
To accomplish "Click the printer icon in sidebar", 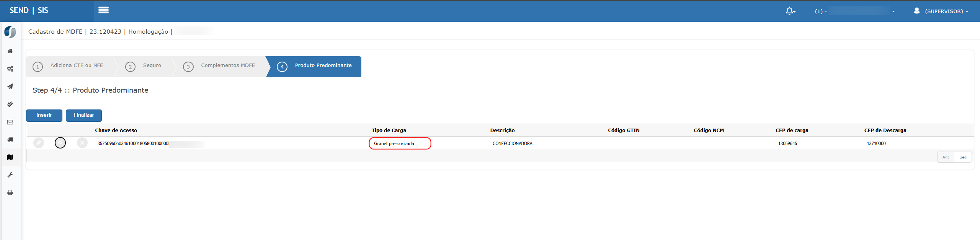I will [10, 193].
